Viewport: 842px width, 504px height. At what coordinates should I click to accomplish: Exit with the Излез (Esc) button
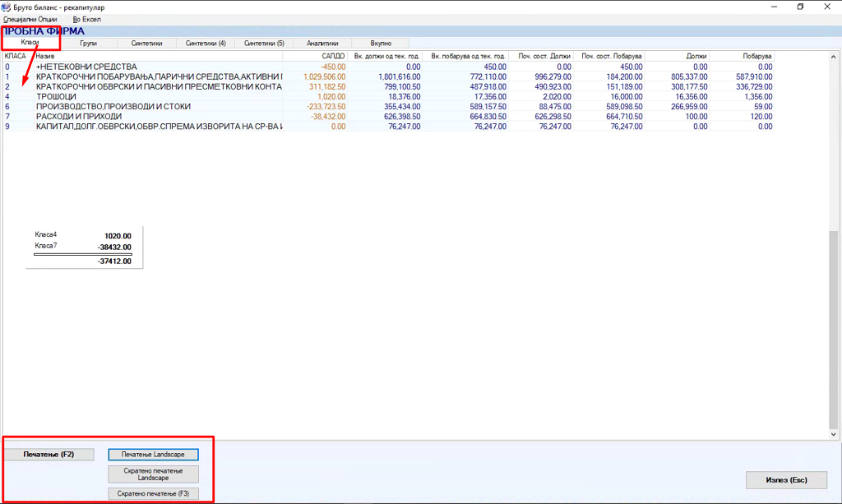tap(786, 480)
